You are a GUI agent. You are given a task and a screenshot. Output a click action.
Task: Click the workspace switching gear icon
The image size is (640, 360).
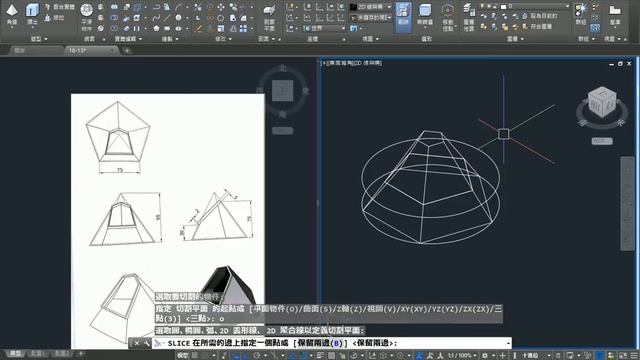485,356
